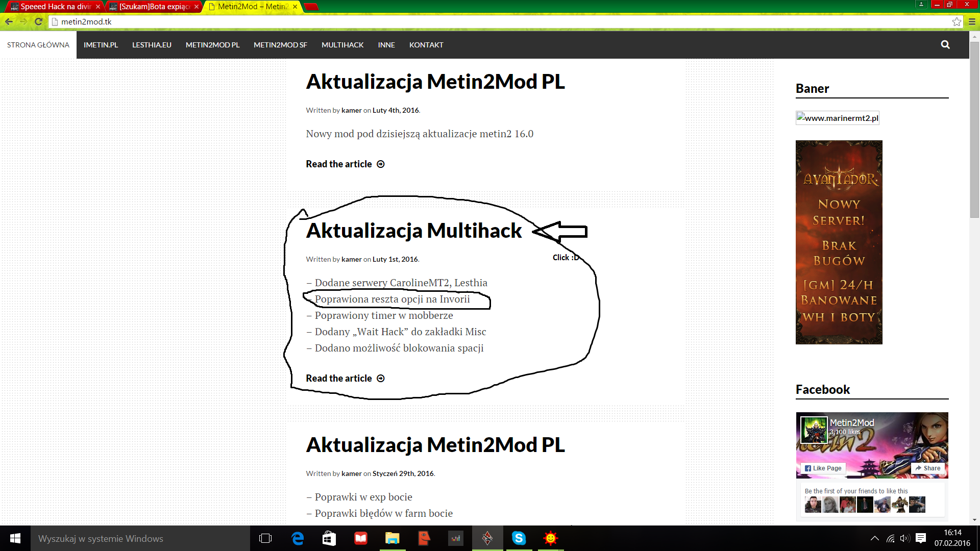
Task: Open the METIN2MOD SF menu item
Action: pos(280,45)
